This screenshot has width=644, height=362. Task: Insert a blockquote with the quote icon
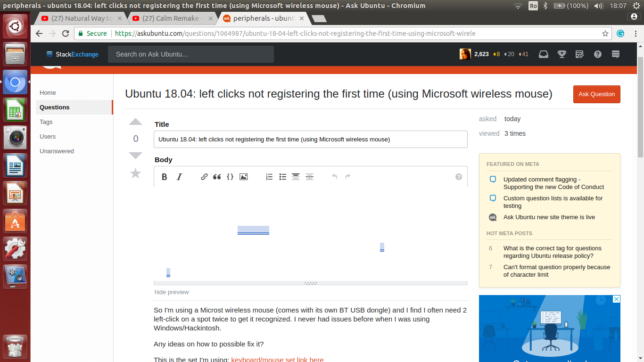217,177
